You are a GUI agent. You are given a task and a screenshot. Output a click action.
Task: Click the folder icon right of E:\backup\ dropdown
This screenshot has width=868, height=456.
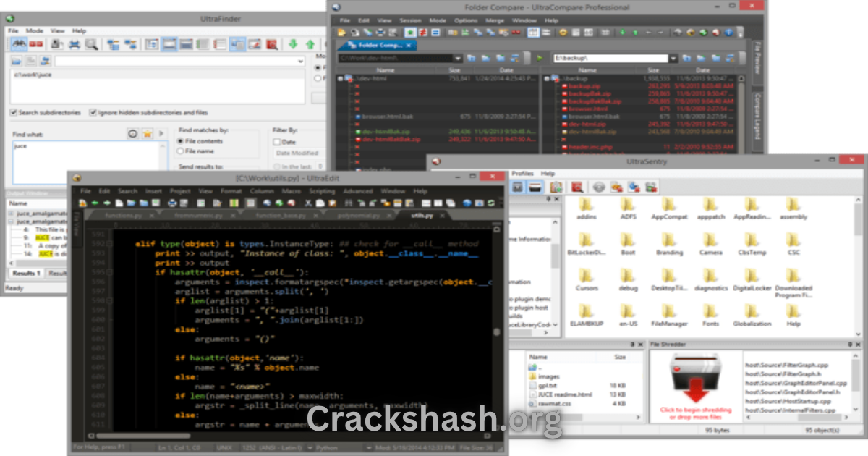(686, 58)
